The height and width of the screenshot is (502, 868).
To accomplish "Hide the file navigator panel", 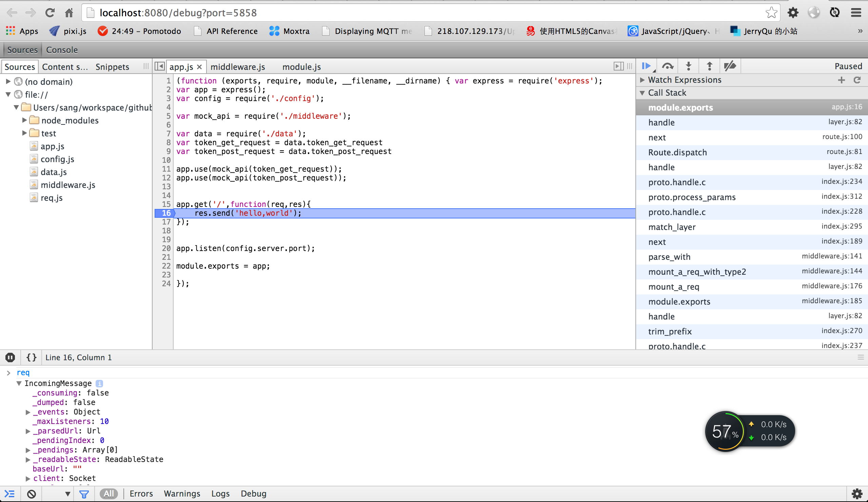I will (x=160, y=66).
